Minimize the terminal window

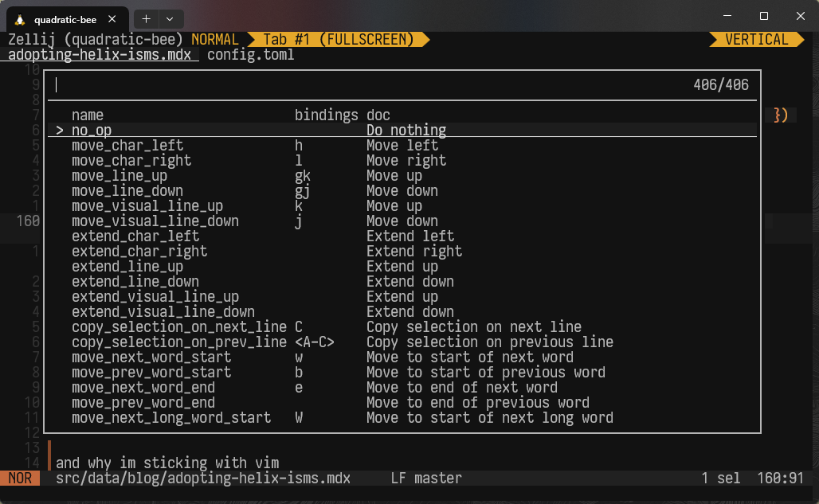pos(727,16)
